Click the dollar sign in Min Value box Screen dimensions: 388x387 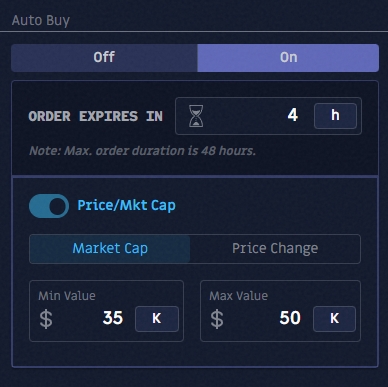[46, 319]
